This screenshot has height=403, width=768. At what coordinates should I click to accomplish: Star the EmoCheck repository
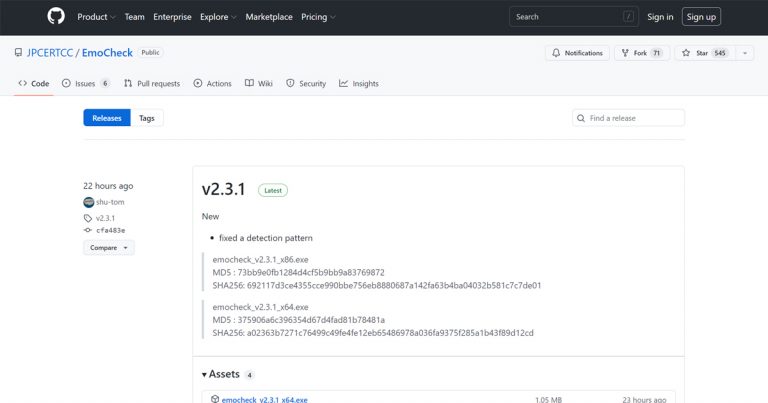[704, 53]
